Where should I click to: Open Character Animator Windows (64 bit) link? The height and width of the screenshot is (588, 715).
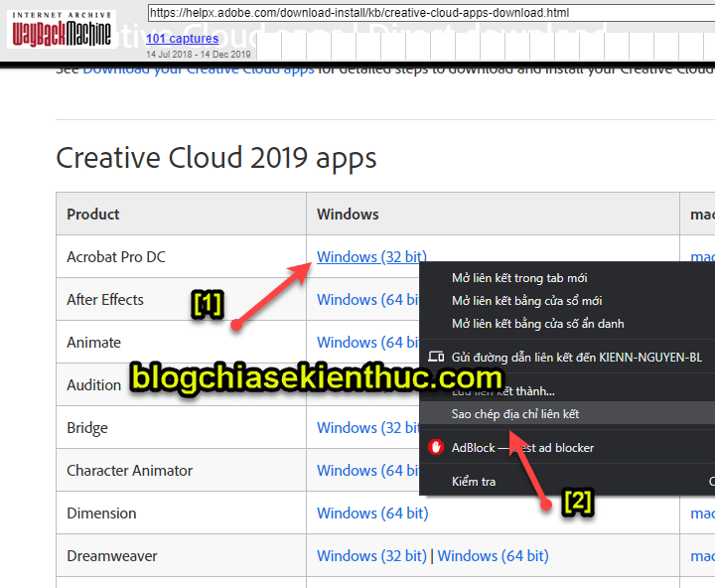pos(368,471)
